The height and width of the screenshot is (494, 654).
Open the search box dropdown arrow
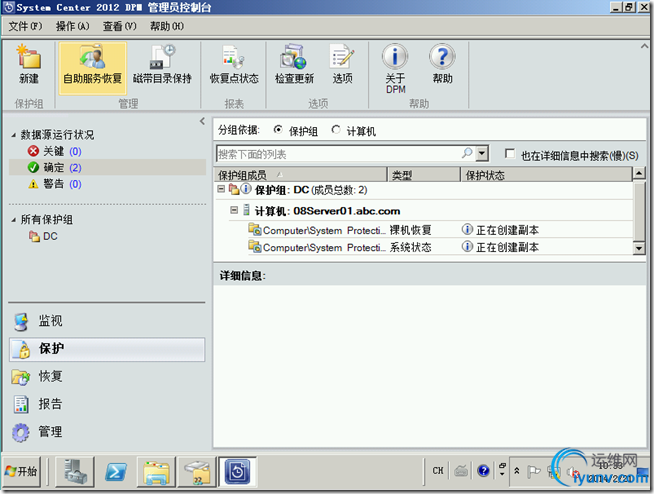(482, 153)
